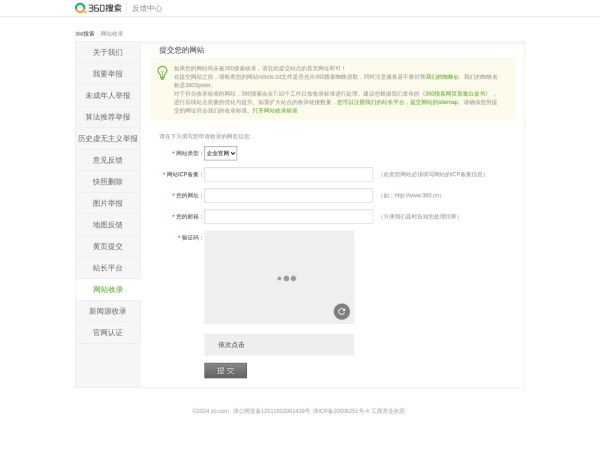Go to 未成年人举报 section
Screen dimensions: 600x450
pyautogui.click(x=108, y=96)
